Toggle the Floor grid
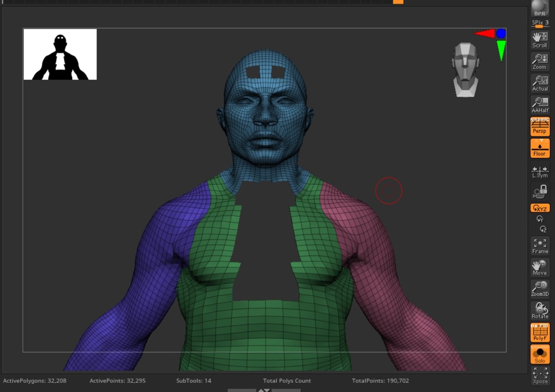Screen dimensions: 555x392 click(x=540, y=148)
